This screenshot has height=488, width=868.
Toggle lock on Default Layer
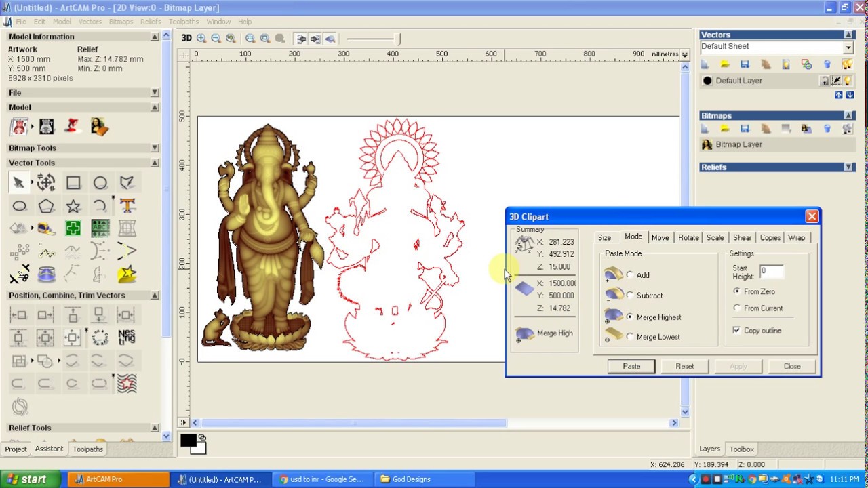click(x=825, y=81)
